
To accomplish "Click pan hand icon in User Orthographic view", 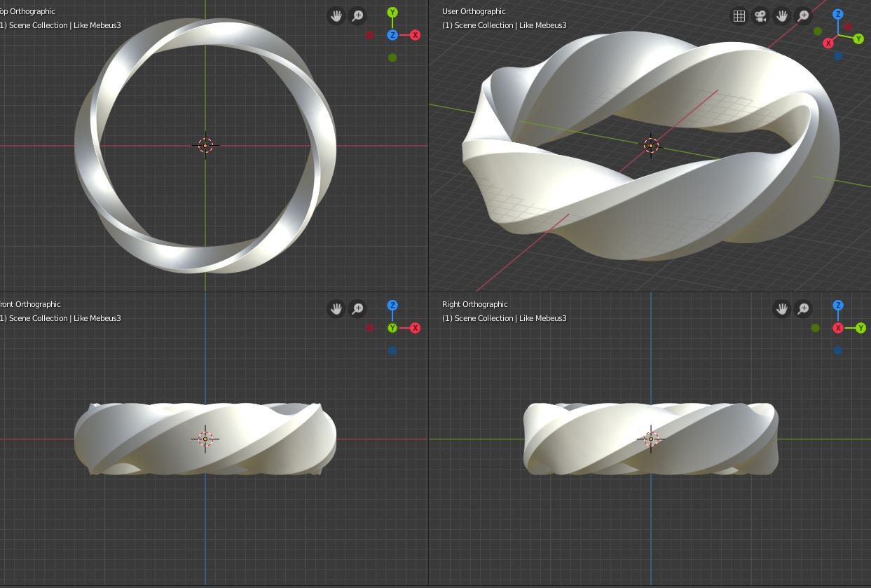I will (x=782, y=15).
